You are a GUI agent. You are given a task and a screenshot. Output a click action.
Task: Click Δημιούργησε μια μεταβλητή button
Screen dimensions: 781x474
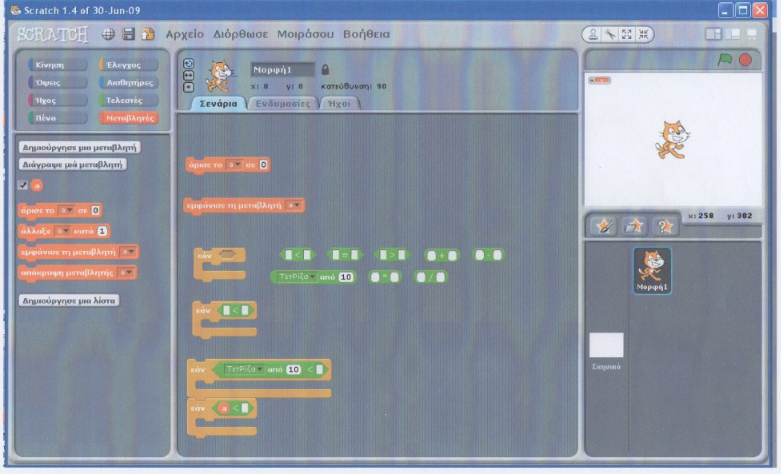tap(80, 147)
